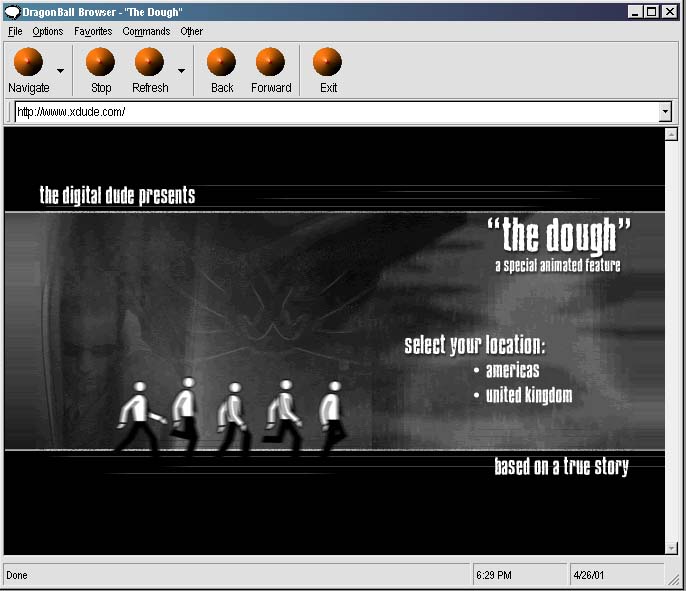
Task: Hit the Refresh ball icon
Action: [149, 63]
